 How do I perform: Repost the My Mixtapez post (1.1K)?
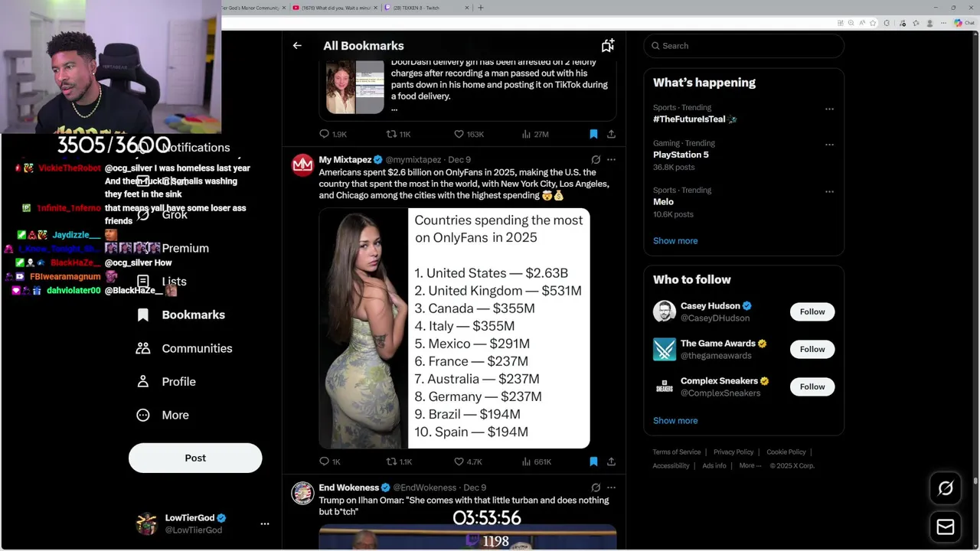click(x=399, y=461)
